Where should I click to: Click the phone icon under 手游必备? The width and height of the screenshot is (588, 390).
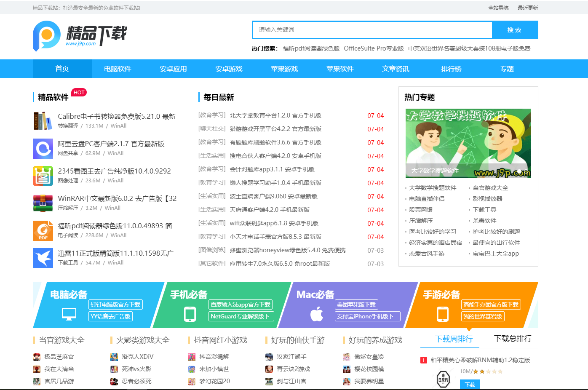click(443, 314)
